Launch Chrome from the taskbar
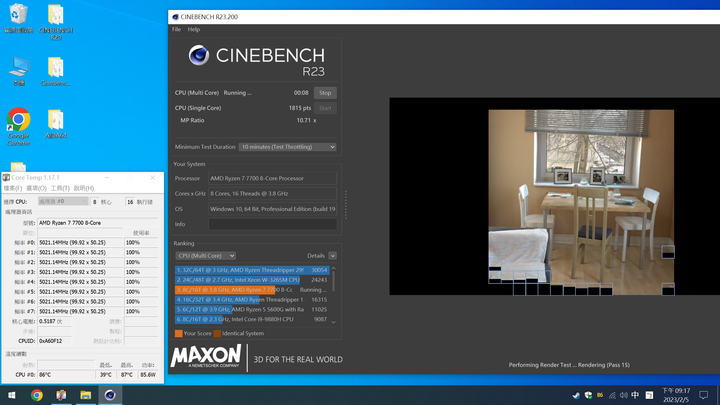This screenshot has width=720, height=405. (37, 395)
